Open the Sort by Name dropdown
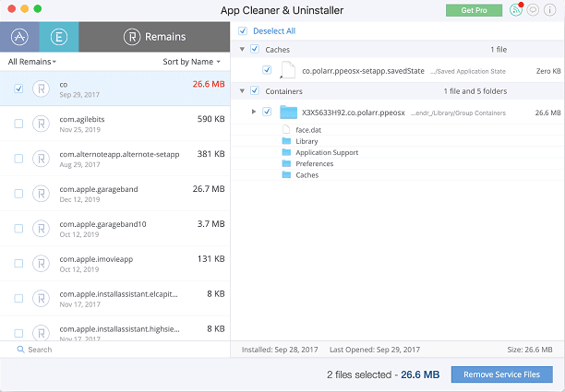Viewport: 565px width, 392px height. pyautogui.click(x=191, y=62)
